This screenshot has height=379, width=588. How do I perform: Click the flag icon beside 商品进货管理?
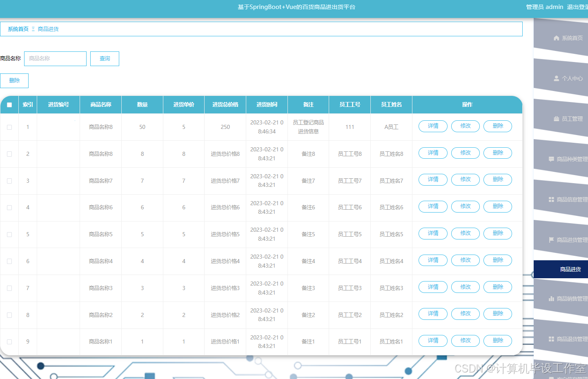coord(551,240)
